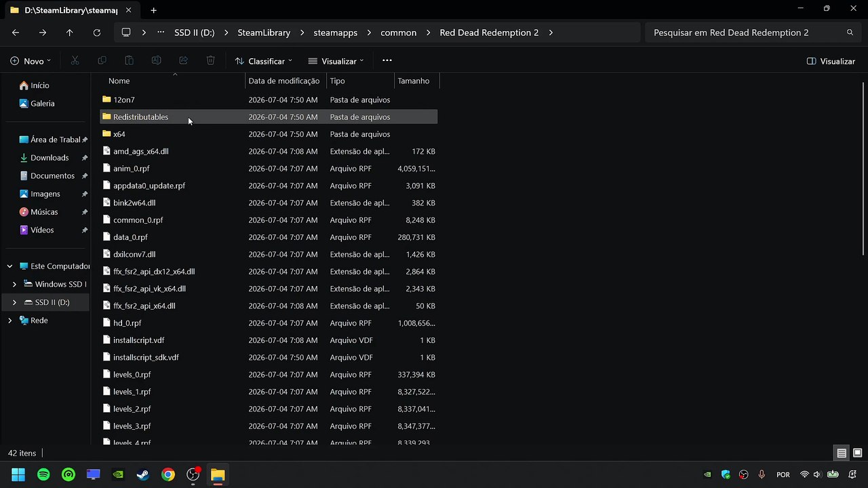868x488 pixels.
Task: Navigate to the common breadcrumb folder
Action: click(399, 33)
